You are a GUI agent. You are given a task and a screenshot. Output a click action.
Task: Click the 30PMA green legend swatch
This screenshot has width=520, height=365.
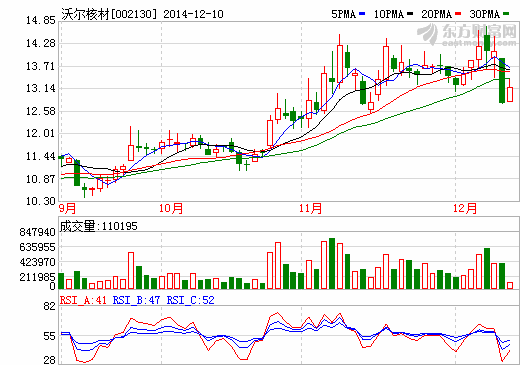[x=506, y=14]
